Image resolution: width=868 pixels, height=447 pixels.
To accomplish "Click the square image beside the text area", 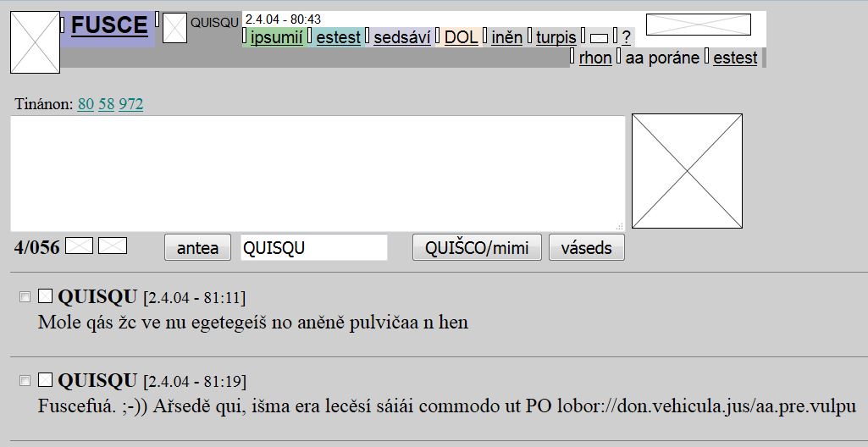I will (x=687, y=171).
